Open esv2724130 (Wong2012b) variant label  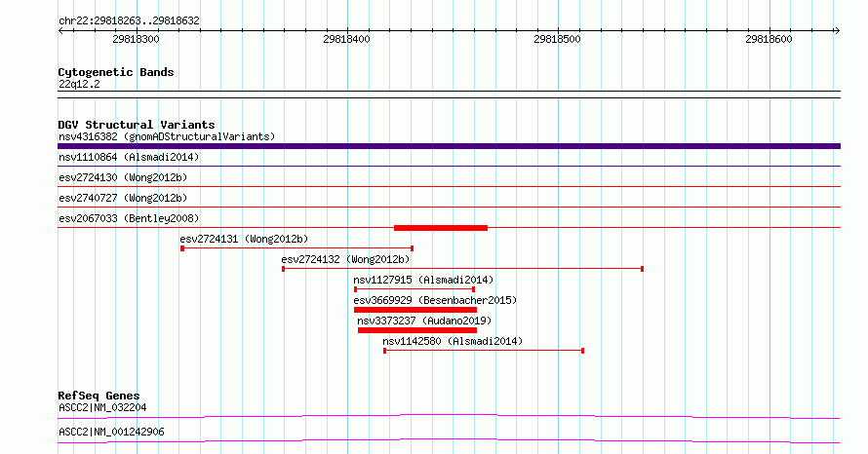coord(123,177)
